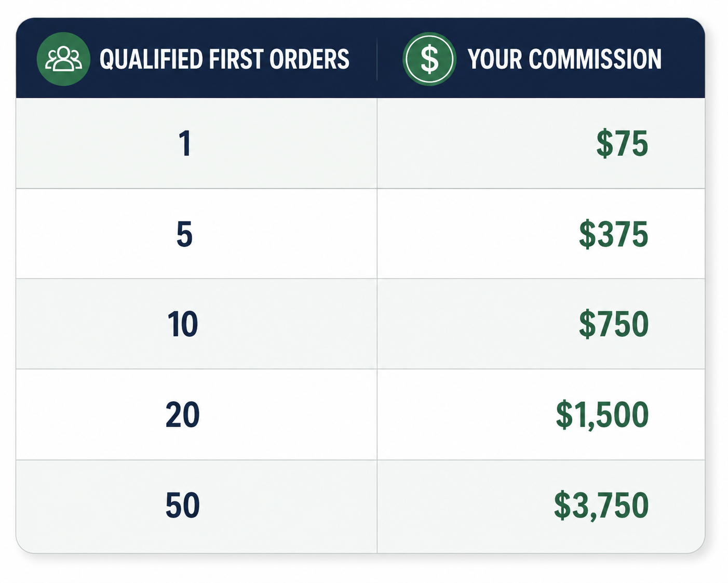
Task: Click the word FIRST in header
Action: 236,59
